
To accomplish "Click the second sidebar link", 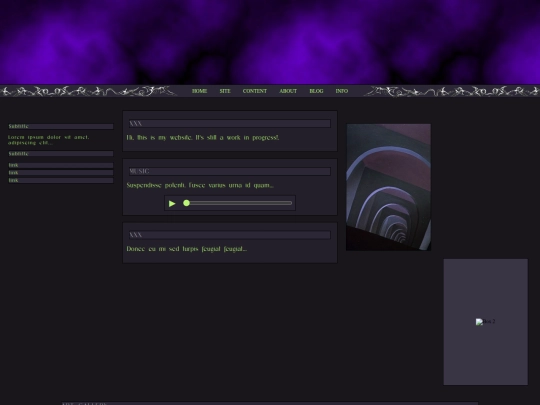I will click(x=61, y=173).
